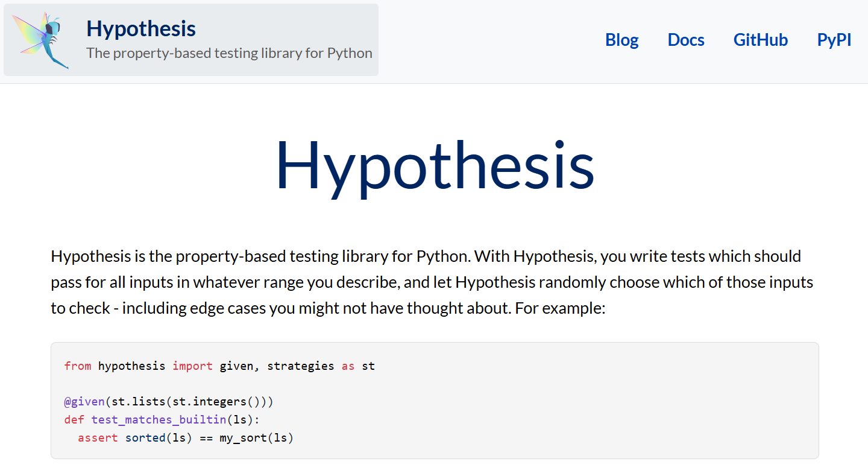Click the 'assert' keyword in code
868x476 pixels.
click(x=98, y=438)
